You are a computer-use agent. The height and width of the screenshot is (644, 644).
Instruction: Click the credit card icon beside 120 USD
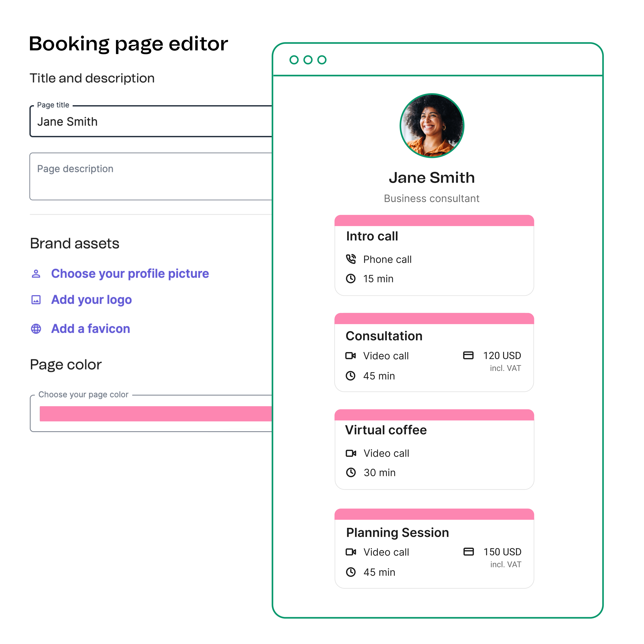click(468, 355)
